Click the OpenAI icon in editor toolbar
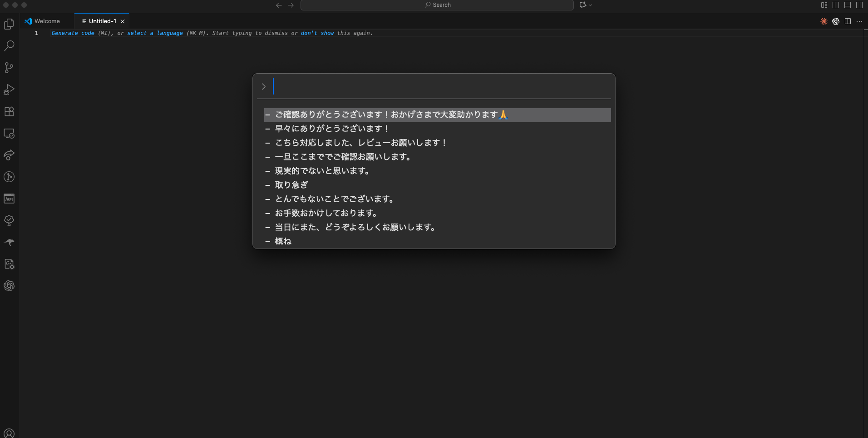868x438 pixels. click(836, 21)
